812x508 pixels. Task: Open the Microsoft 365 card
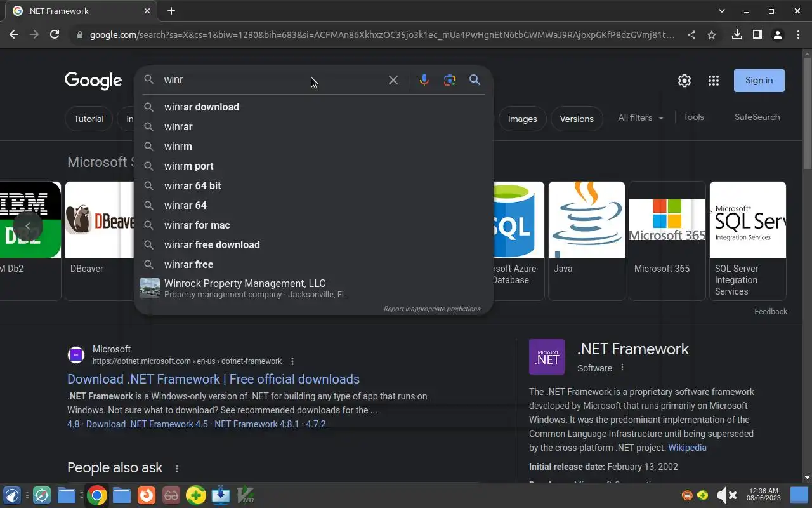(x=667, y=241)
